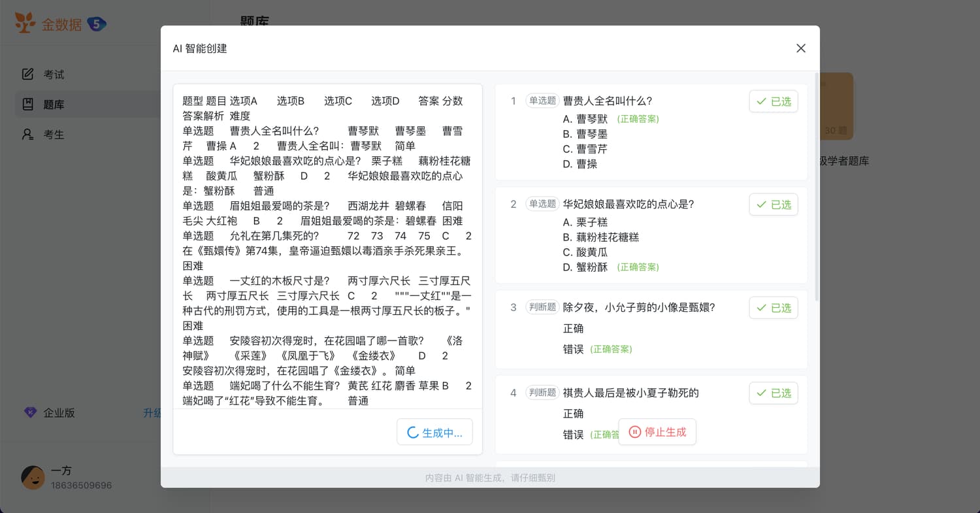This screenshot has height=513, width=980.
Task: Click the 生成中... loading button
Action: (434, 433)
